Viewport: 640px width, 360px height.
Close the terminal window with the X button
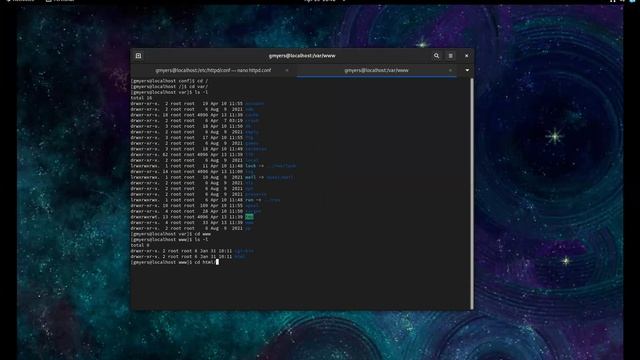[467, 56]
